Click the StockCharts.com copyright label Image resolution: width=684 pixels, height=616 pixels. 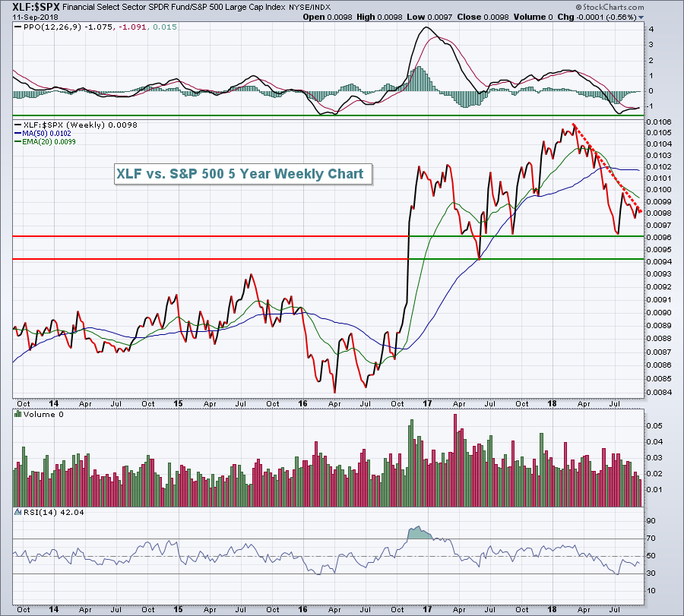pos(610,7)
